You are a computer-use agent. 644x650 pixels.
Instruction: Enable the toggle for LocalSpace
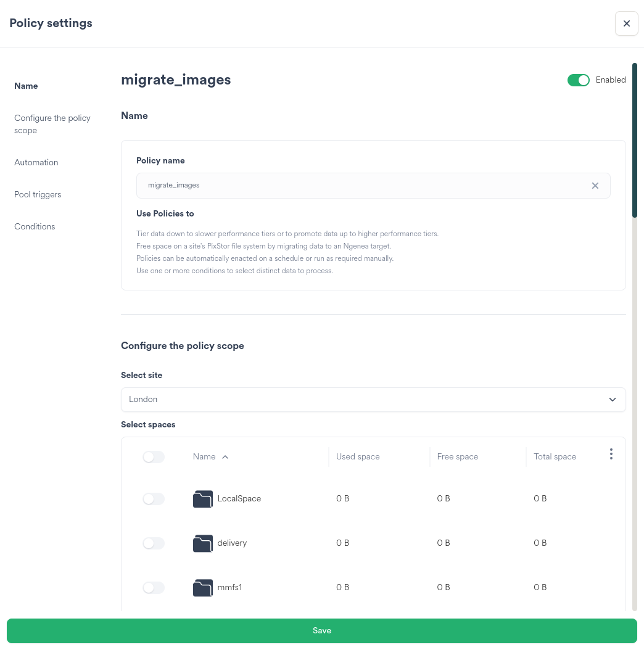point(153,498)
